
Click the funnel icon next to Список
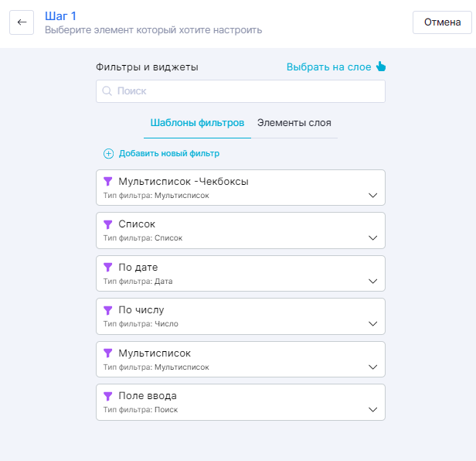(x=108, y=224)
